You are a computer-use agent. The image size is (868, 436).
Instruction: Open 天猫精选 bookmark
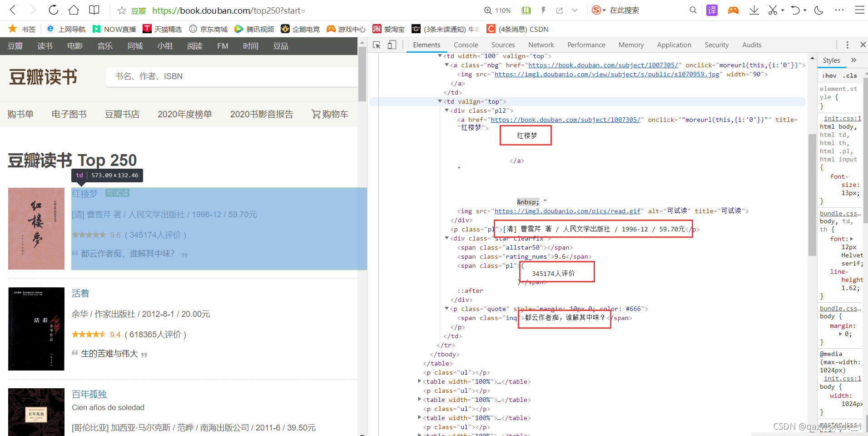(x=162, y=29)
